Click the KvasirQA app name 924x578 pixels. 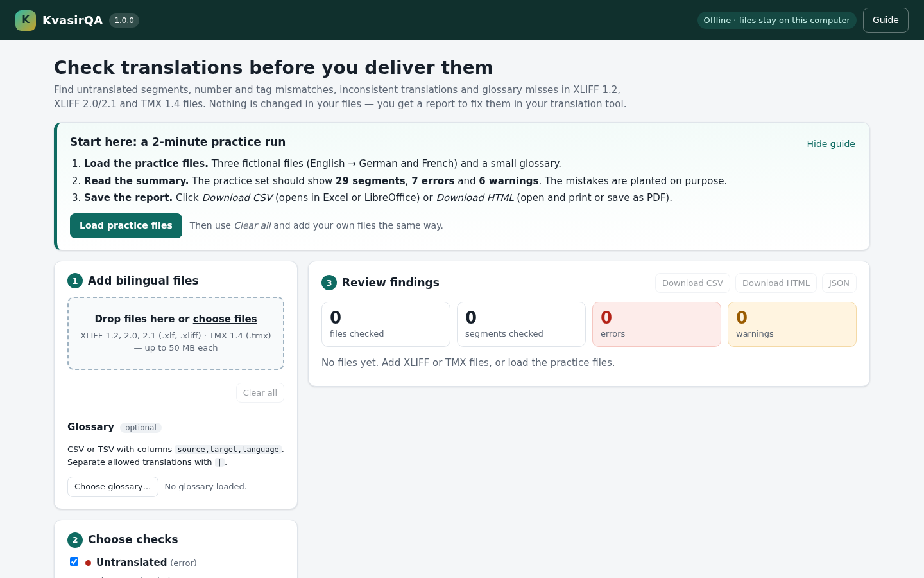click(x=73, y=21)
